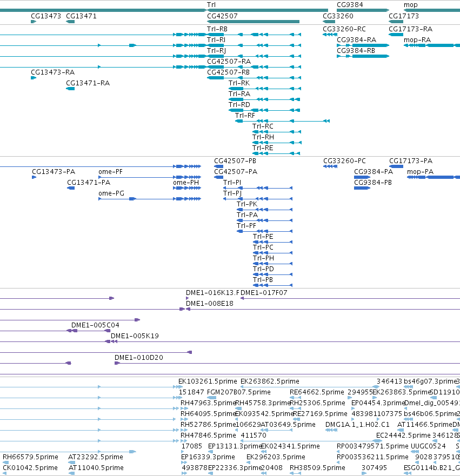Open transcript Trl-RH

tap(263, 137)
